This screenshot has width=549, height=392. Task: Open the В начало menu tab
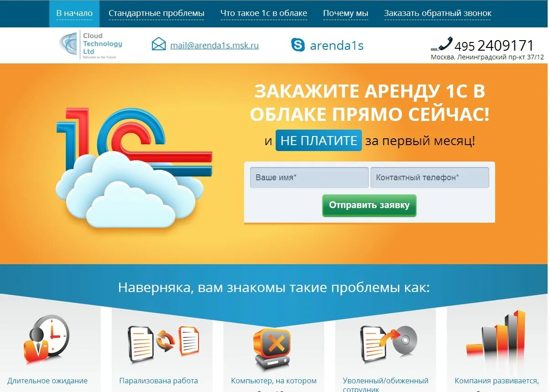tap(74, 14)
